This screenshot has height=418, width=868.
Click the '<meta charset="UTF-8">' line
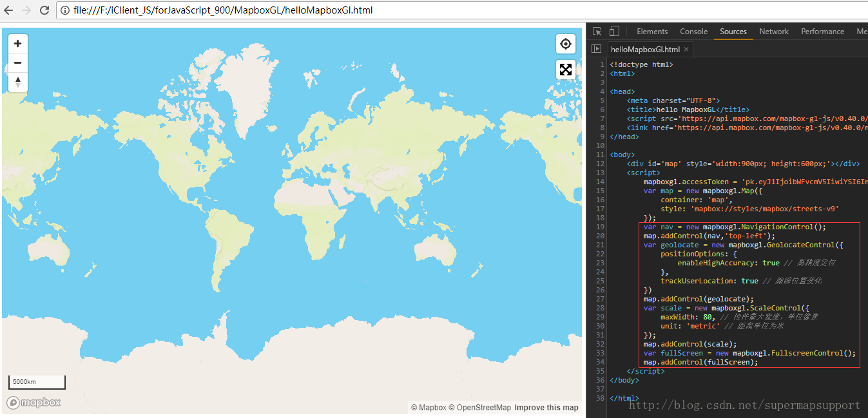[x=673, y=100]
